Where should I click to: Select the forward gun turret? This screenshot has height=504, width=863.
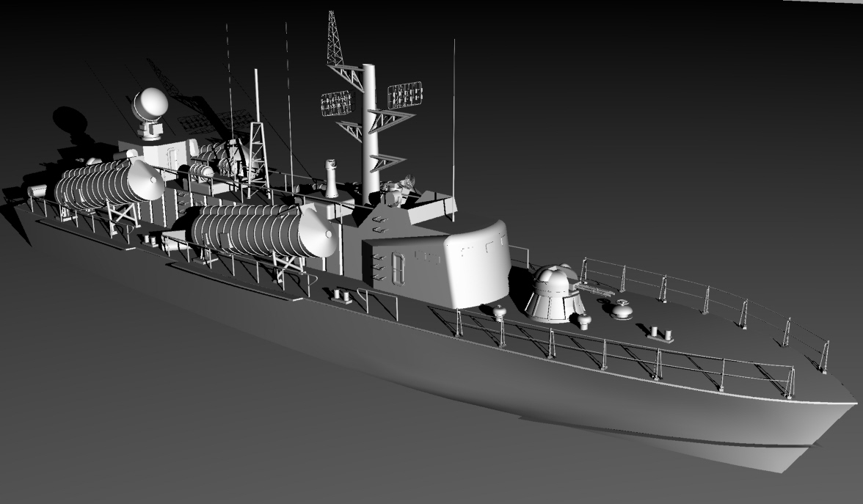click(553, 293)
